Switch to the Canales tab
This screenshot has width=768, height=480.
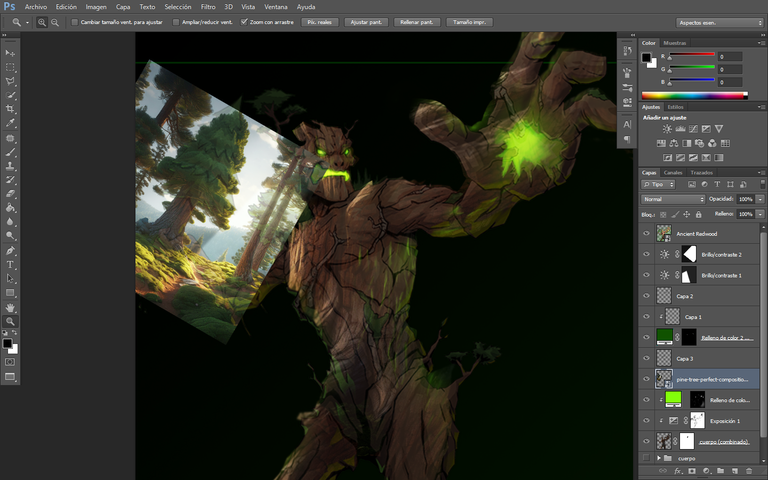673,172
